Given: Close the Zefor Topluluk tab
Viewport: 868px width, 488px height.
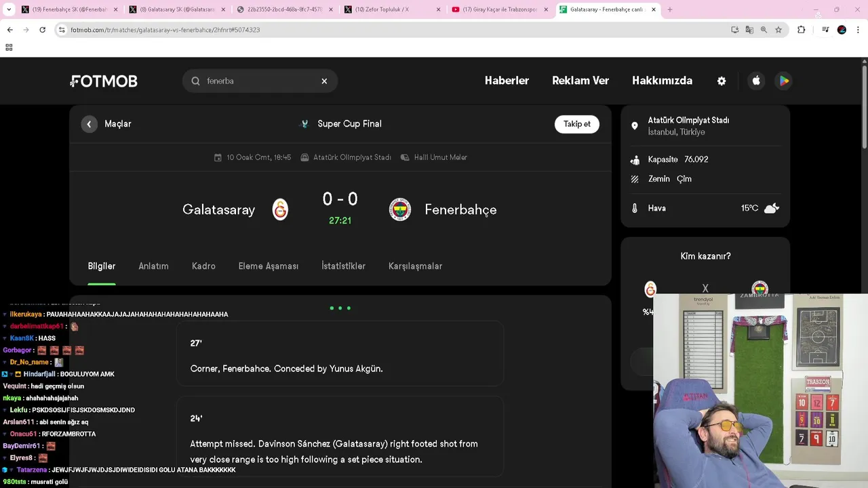Looking at the screenshot, I should [x=439, y=9].
